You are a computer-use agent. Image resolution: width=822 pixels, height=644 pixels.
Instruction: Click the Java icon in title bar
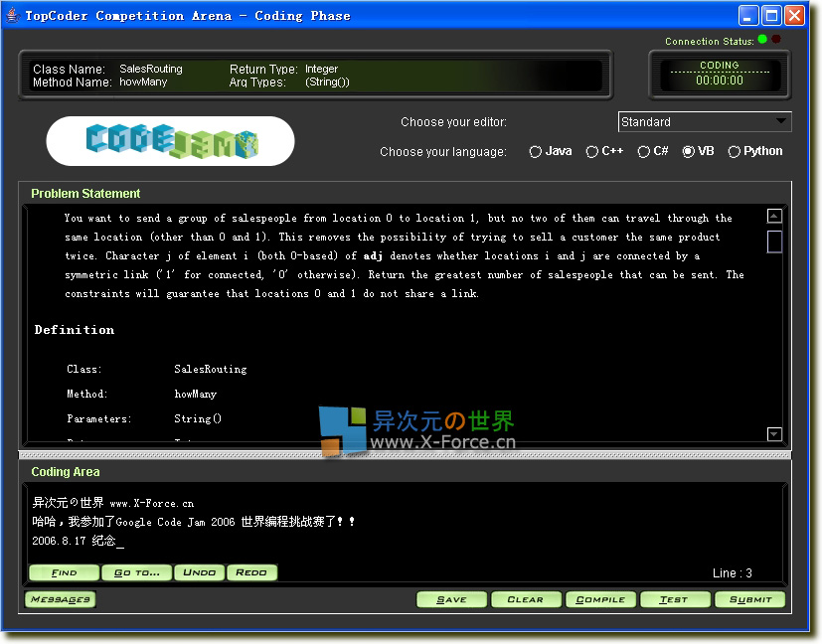pyautogui.click(x=13, y=14)
